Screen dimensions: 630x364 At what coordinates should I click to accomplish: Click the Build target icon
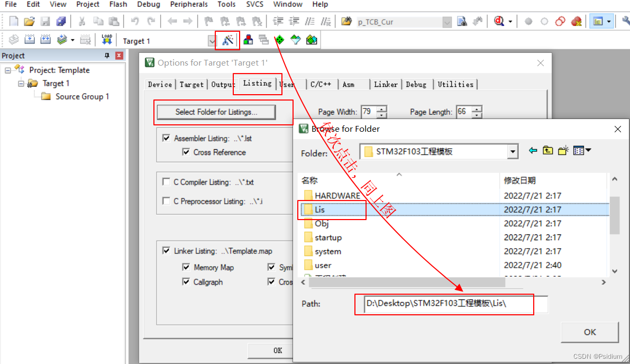(x=29, y=39)
